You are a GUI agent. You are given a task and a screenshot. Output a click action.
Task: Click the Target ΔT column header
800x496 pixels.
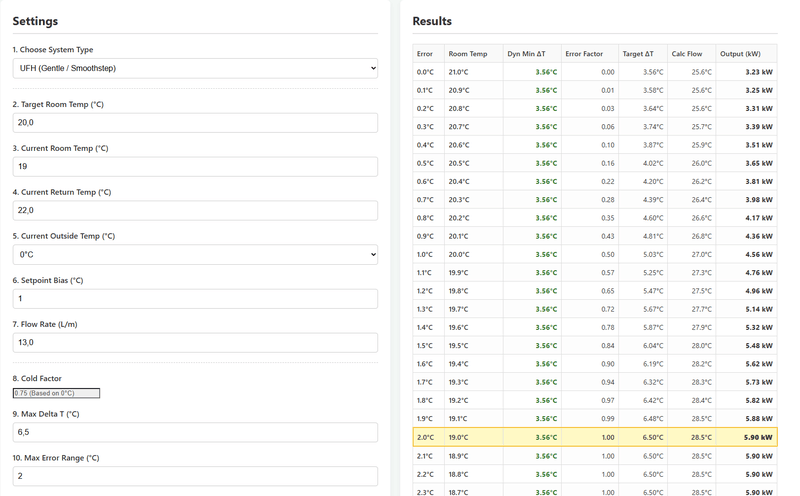point(638,54)
